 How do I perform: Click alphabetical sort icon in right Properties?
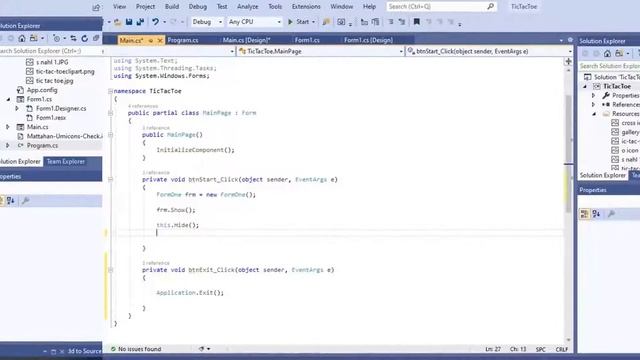click(596, 214)
